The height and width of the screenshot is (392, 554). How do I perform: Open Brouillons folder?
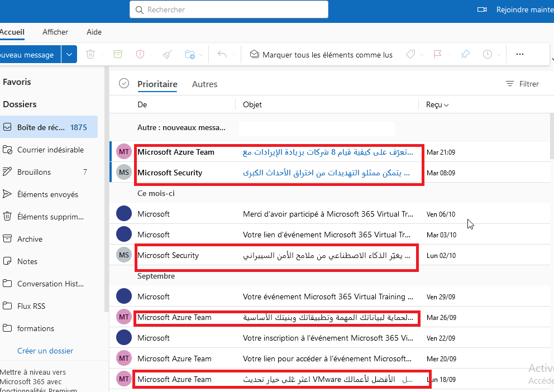coord(49,172)
